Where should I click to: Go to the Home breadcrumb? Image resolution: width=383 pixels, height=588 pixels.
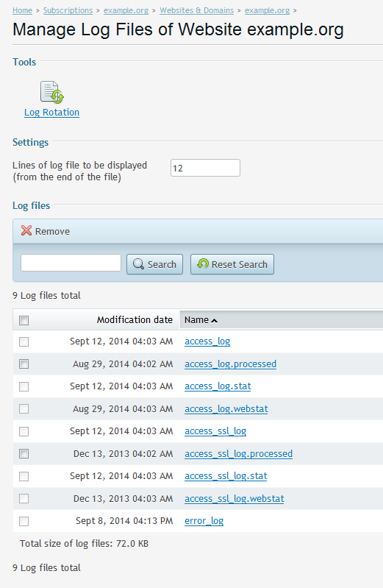[23, 10]
